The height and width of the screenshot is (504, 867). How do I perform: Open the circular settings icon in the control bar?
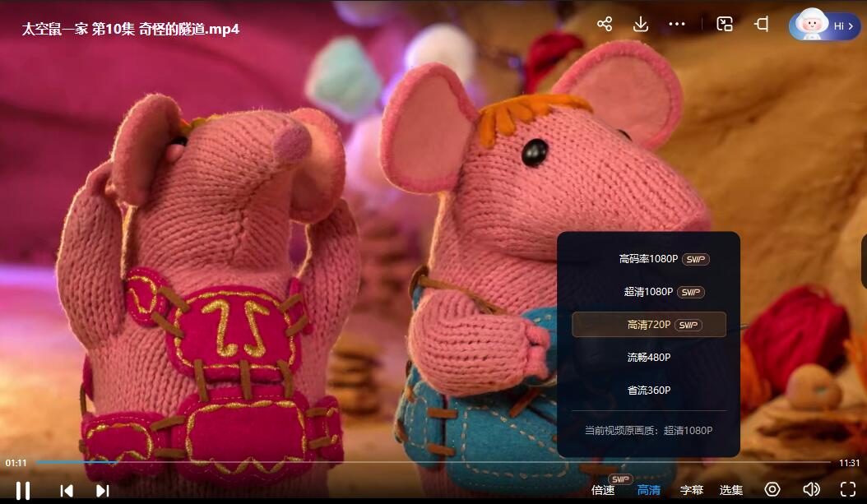(772, 489)
